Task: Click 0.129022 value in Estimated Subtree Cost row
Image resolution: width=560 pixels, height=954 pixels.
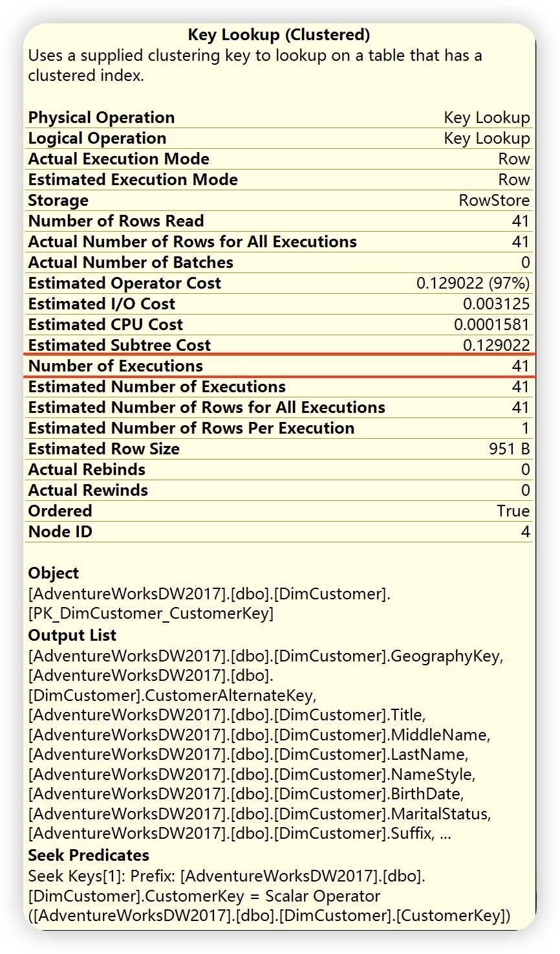Action: click(x=497, y=346)
